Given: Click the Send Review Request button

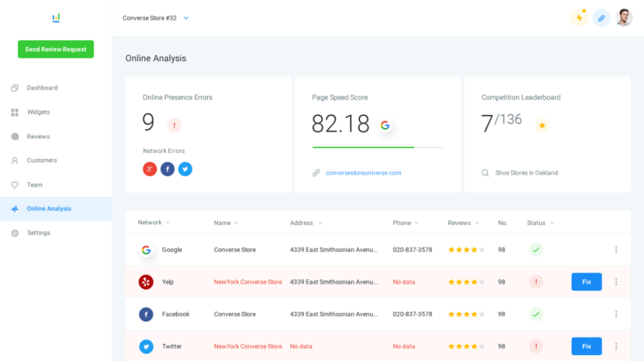Looking at the screenshot, I should pyautogui.click(x=56, y=49).
